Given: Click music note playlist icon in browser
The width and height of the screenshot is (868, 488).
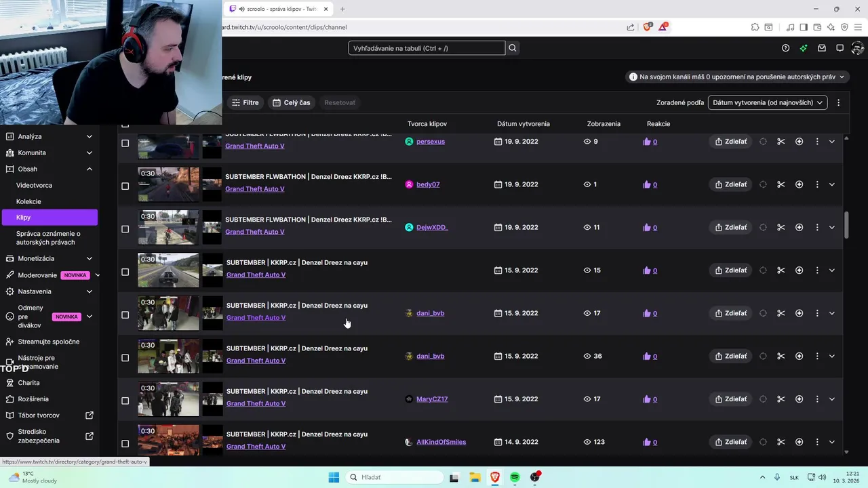Looking at the screenshot, I should [x=790, y=27].
